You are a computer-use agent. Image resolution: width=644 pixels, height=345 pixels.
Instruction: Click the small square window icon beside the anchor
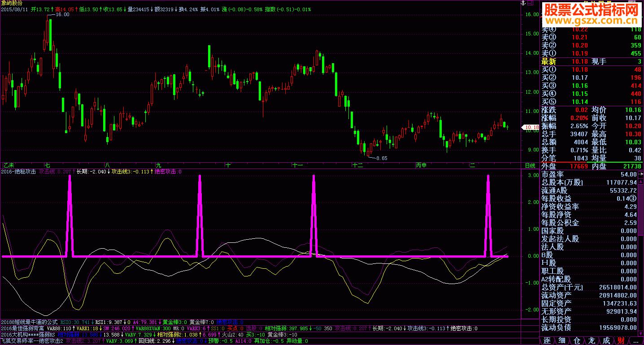(531, 3)
